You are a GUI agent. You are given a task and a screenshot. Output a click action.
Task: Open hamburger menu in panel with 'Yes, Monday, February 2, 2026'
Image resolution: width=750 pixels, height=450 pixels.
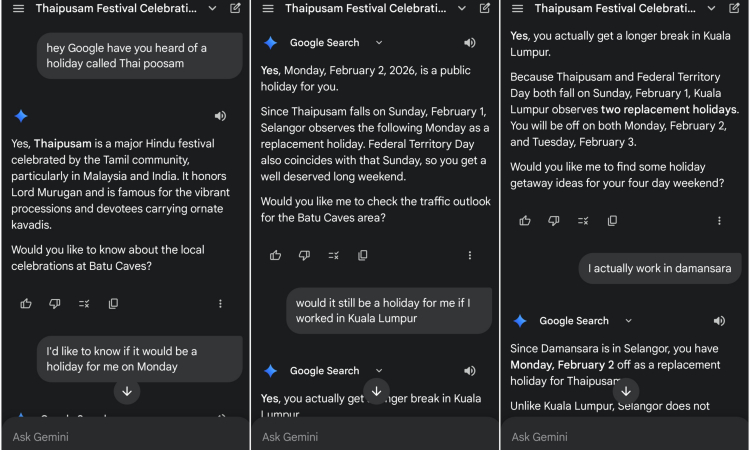pyautogui.click(x=268, y=9)
